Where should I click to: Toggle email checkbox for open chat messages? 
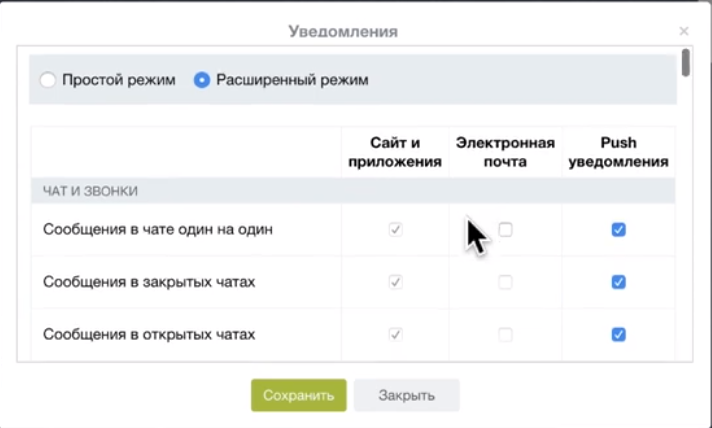coord(506,334)
